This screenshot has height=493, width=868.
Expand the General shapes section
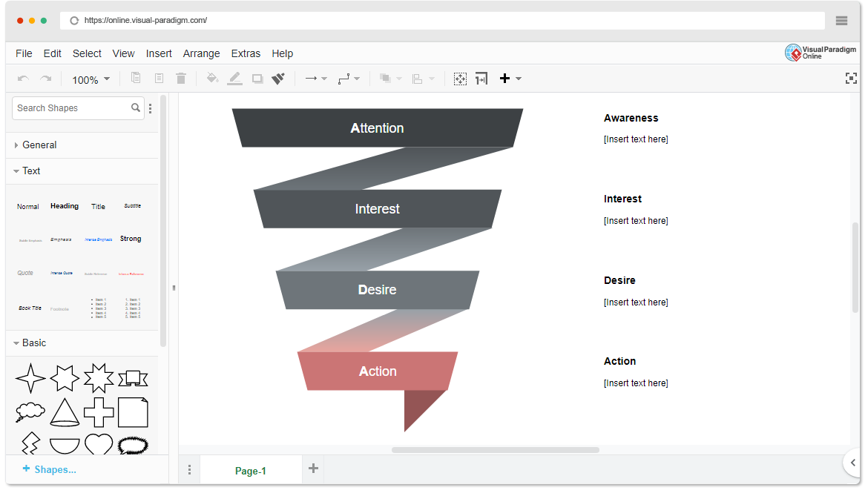click(x=39, y=145)
